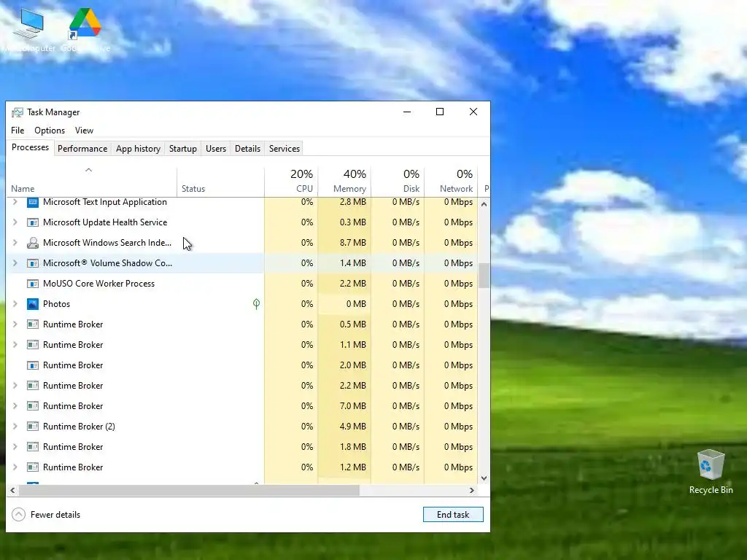This screenshot has height=560, width=747.
Task: Sort processes by Disk column
Action: 398,182
